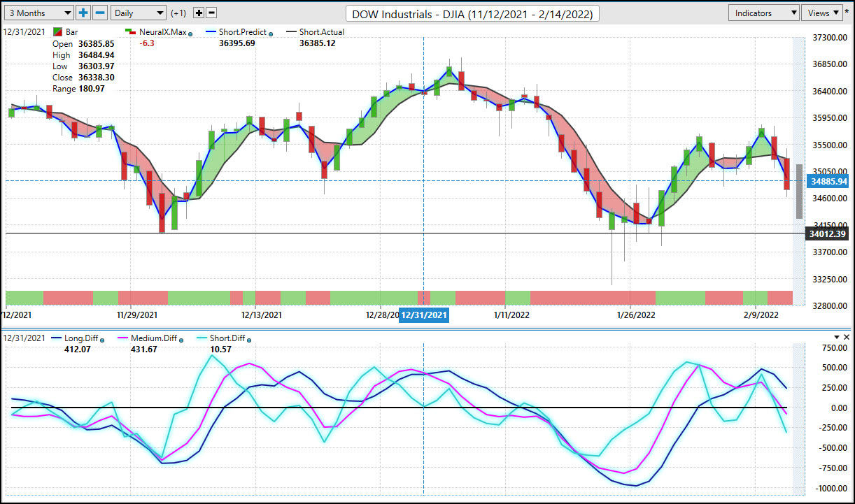The height and width of the screenshot is (504, 855).
Task: Click the highlighted 12/31/2021 date marker
Action: [x=424, y=315]
